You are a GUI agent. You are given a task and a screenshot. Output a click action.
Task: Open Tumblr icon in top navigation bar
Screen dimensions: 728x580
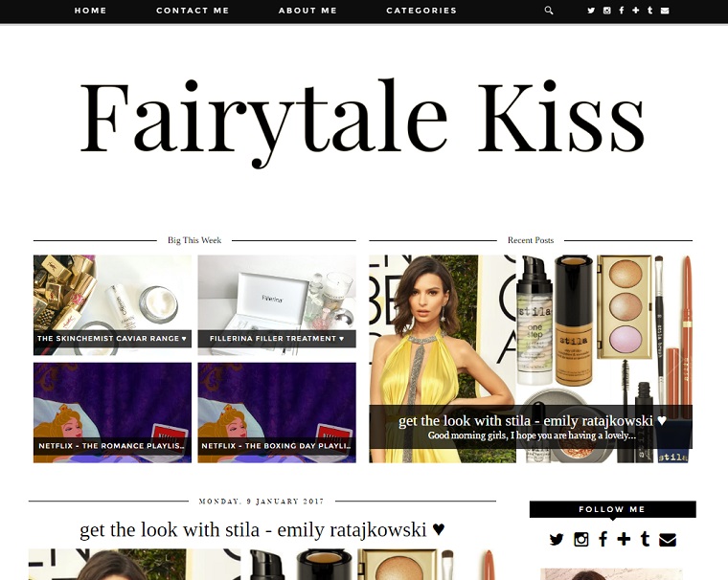click(650, 11)
